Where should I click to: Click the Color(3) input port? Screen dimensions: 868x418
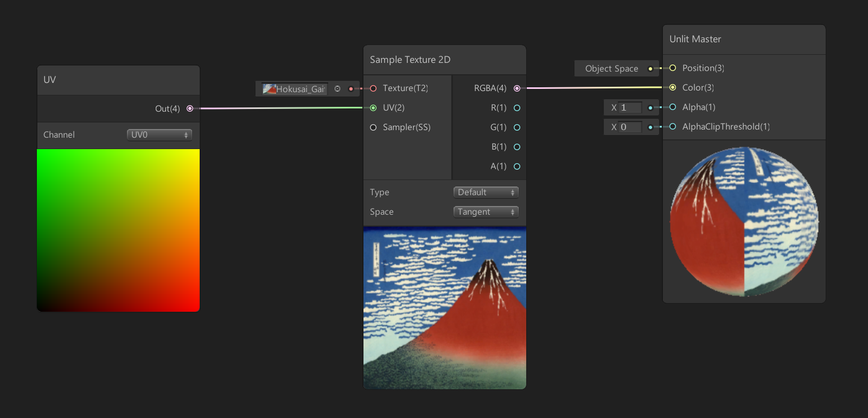click(x=673, y=87)
